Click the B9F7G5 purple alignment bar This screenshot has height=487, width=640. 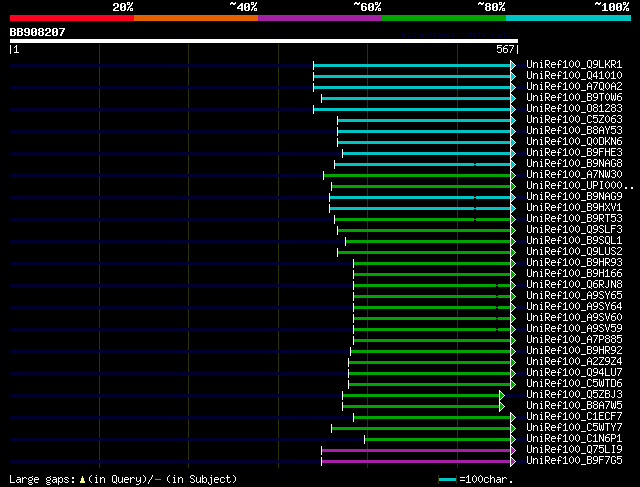point(416,462)
